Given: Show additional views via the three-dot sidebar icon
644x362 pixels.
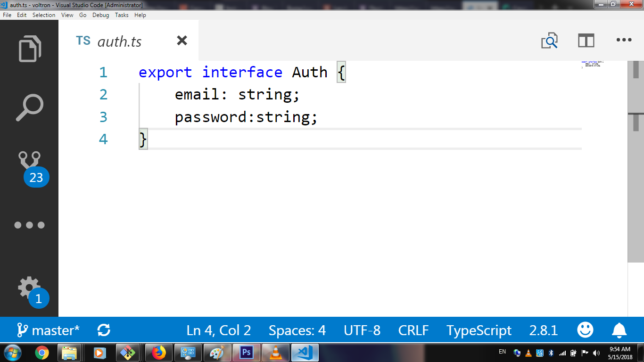Looking at the screenshot, I should [29, 225].
